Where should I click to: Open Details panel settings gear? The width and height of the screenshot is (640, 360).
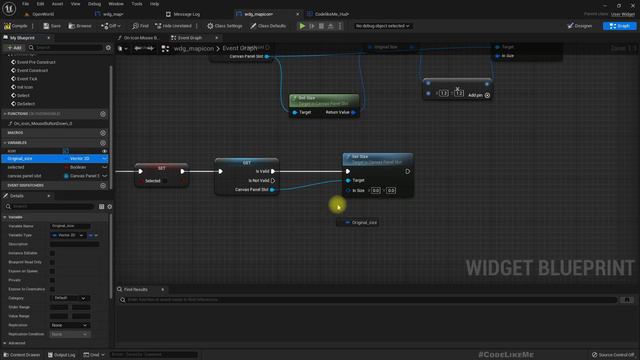[109, 207]
